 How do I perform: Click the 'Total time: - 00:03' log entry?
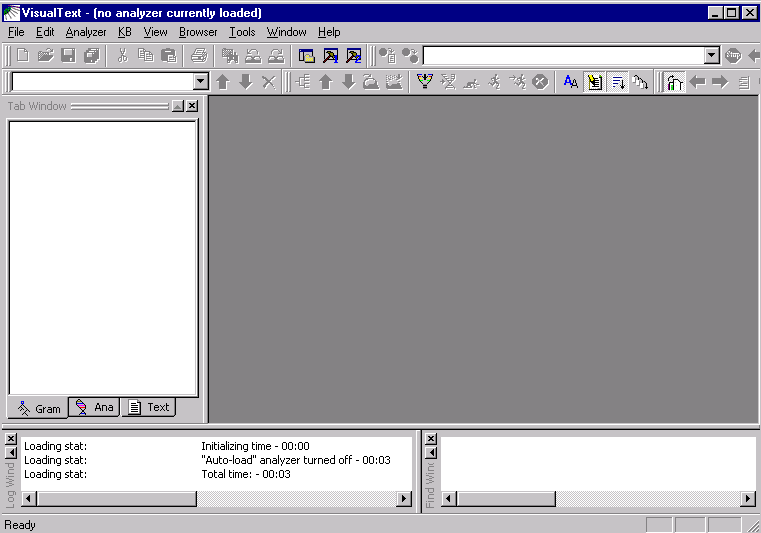246,474
